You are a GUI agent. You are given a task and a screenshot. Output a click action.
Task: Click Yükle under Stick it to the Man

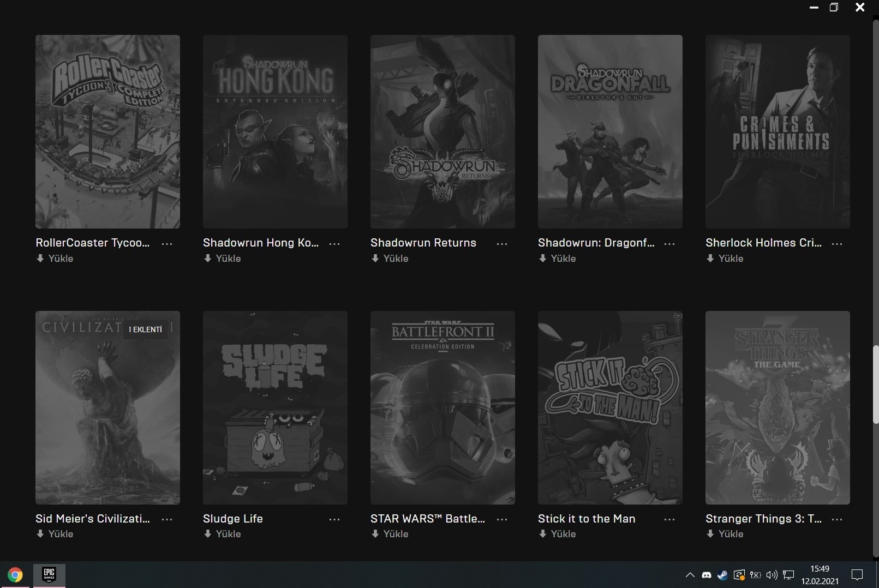point(557,534)
